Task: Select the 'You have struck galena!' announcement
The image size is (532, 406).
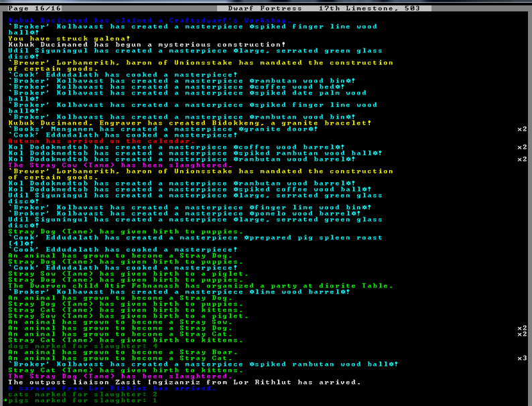Action: (x=69, y=39)
